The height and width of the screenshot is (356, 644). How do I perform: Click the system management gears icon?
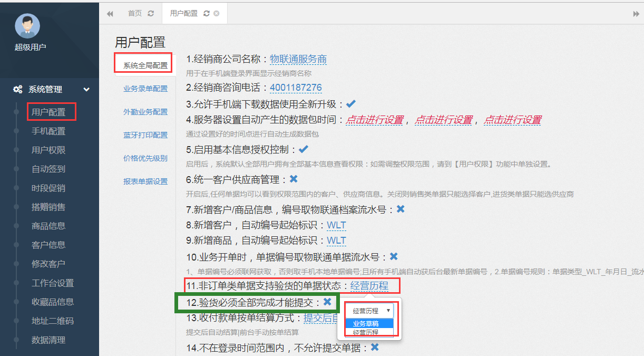(x=17, y=90)
